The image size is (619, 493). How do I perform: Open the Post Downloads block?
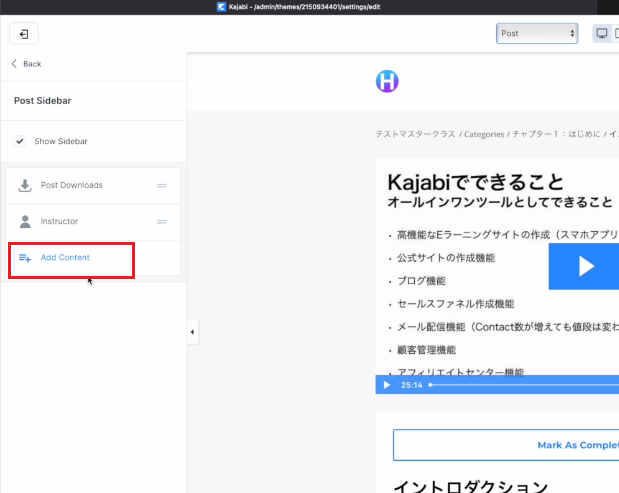pyautogui.click(x=93, y=186)
